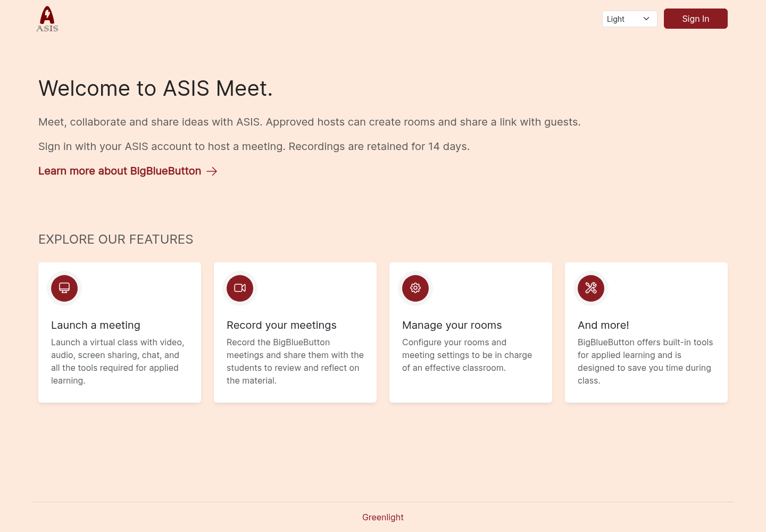Click the BigBlueButton offers built-in tools description
Screen dimensions: 766x532
(645, 361)
